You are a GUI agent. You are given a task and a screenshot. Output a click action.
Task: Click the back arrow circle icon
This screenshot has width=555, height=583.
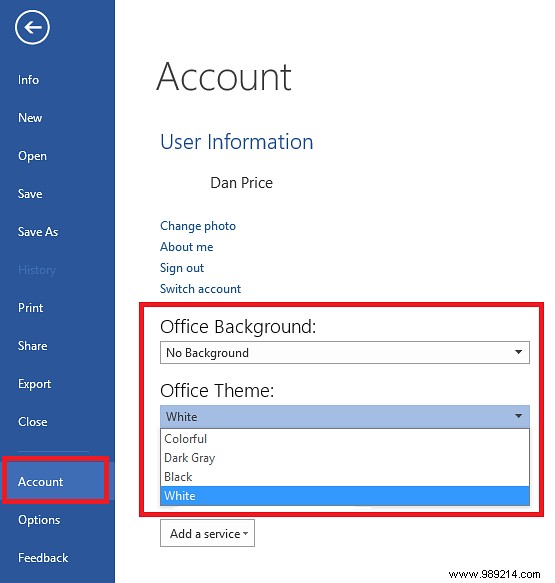(32, 28)
